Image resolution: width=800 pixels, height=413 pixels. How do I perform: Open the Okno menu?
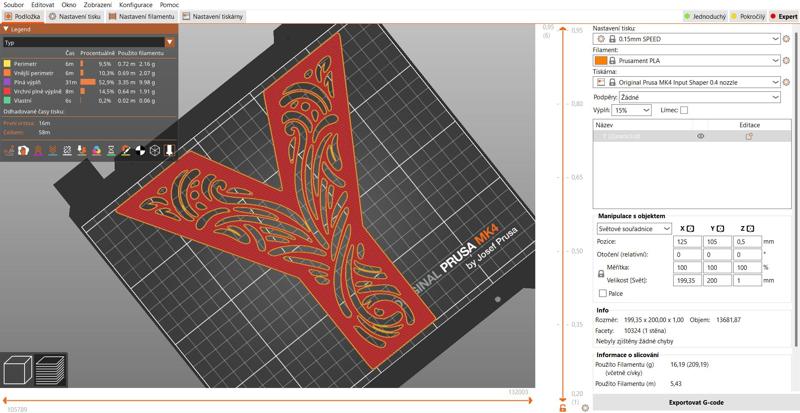68,5
